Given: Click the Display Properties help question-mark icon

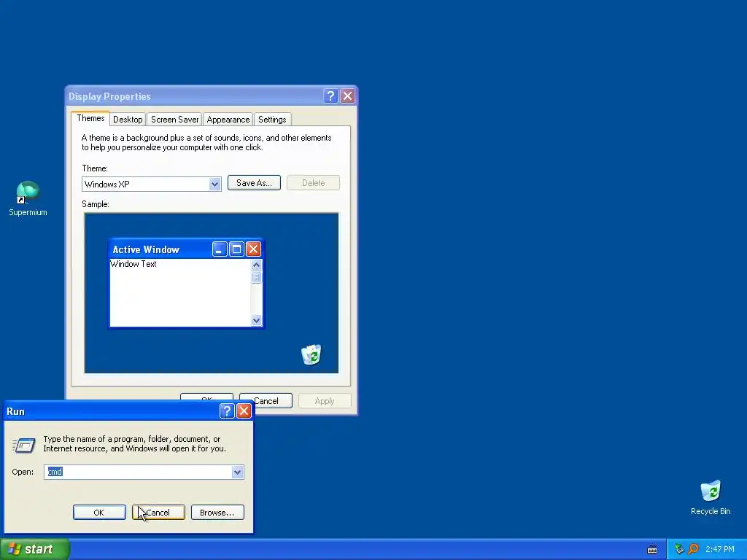Looking at the screenshot, I should [330, 96].
